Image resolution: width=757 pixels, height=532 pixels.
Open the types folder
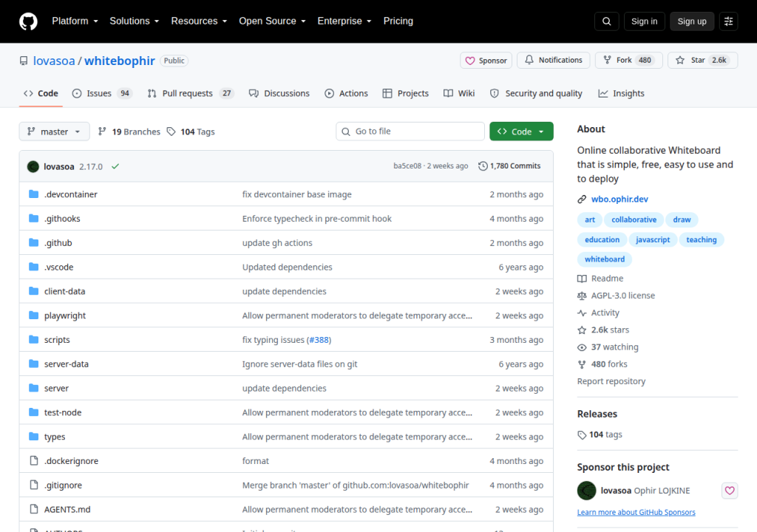pyautogui.click(x=55, y=437)
